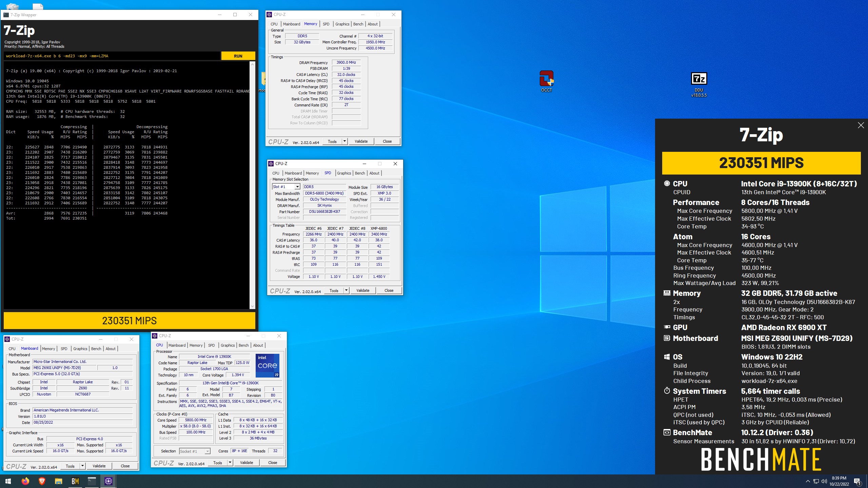Switch to the 7-Zip Wrapper console taskbar icon

coord(92,481)
